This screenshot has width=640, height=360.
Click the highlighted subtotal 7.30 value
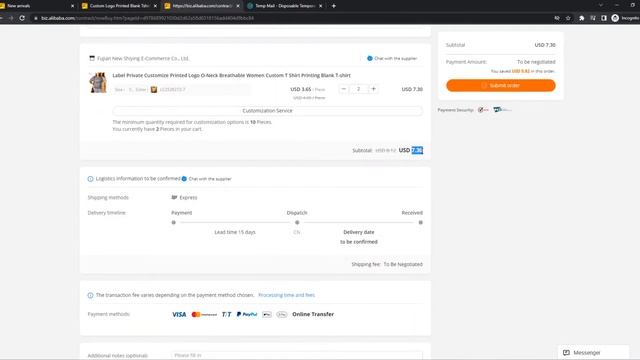[417, 150]
